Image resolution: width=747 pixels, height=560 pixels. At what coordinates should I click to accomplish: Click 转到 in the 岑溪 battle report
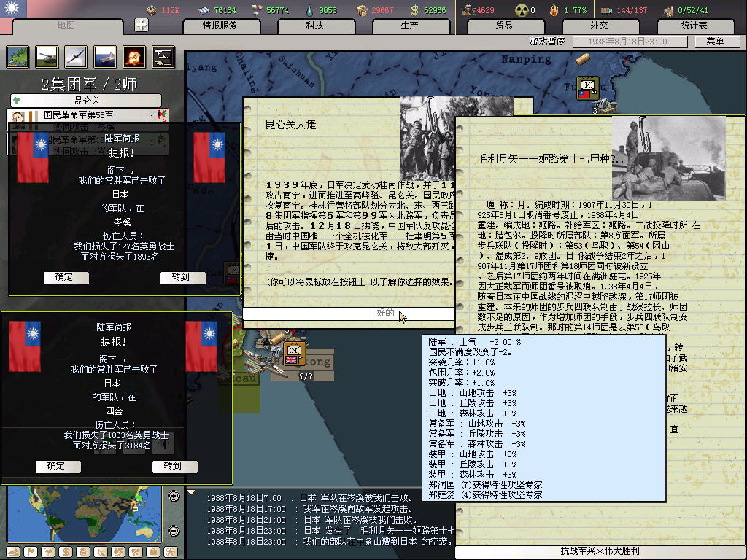tap(182, 278)
